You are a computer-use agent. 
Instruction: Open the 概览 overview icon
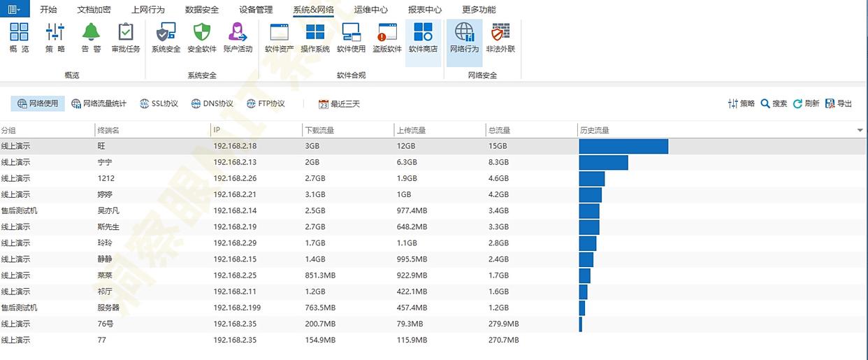pos(19,38)
